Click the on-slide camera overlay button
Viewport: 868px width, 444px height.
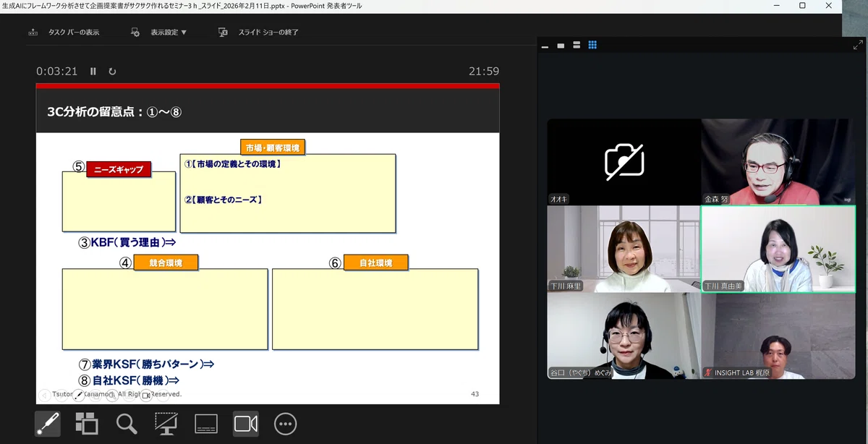146,396
